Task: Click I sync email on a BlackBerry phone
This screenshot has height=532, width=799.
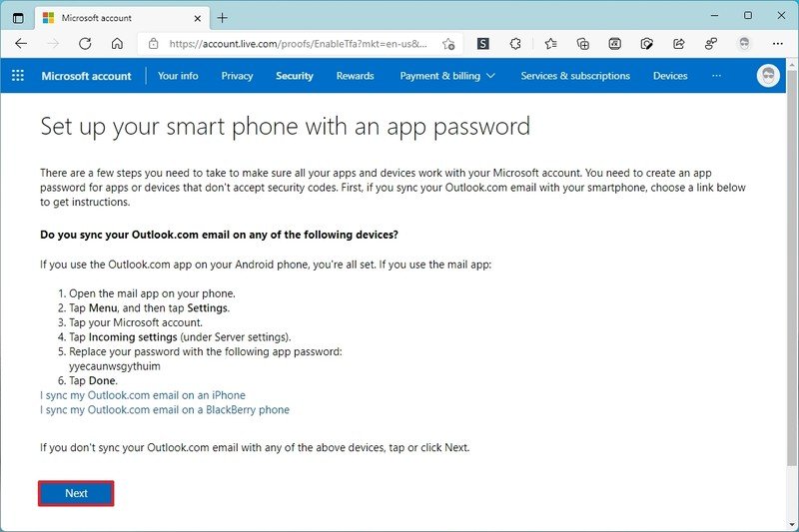Action: pyautogui.click(x=165, y=410)
